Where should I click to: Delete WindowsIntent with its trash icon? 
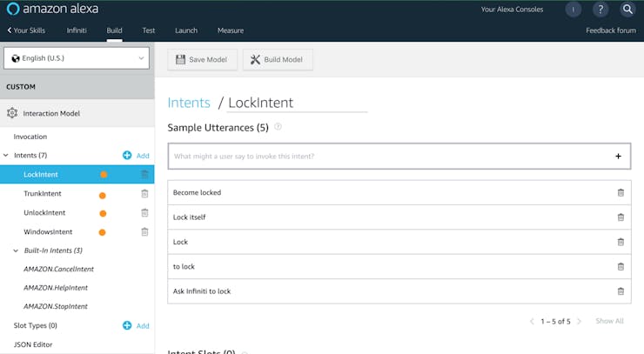(144, 231)
